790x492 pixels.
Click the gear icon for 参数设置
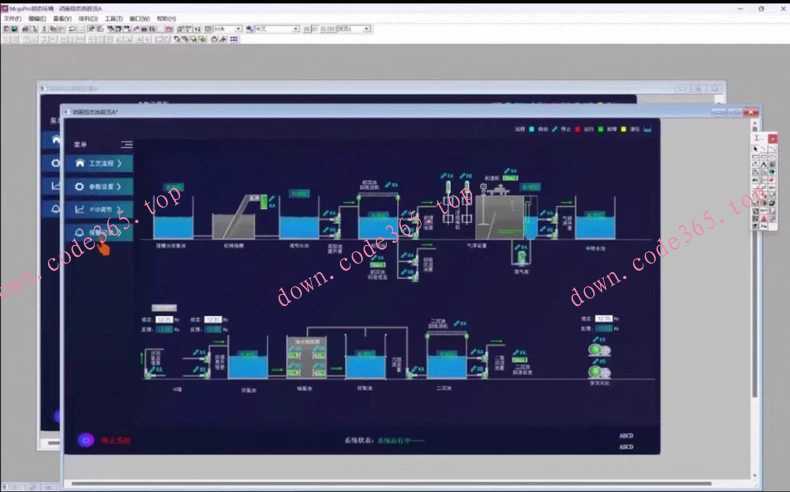[80, 187]
